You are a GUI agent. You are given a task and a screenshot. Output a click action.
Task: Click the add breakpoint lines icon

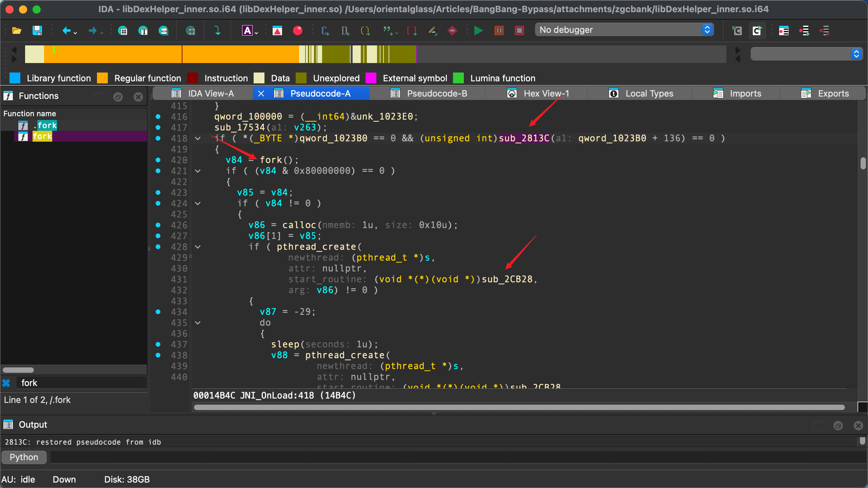point(804,30)
